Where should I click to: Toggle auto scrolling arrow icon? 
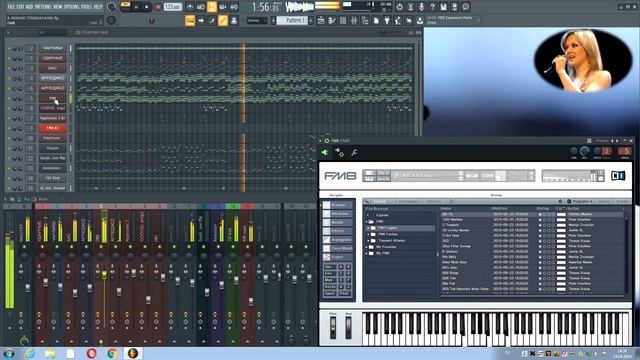(201, 20)
